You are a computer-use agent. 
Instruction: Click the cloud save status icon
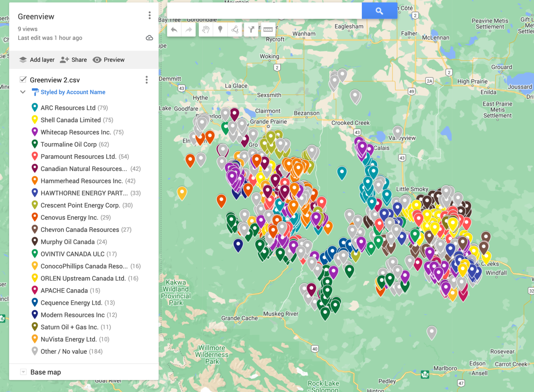149,38
